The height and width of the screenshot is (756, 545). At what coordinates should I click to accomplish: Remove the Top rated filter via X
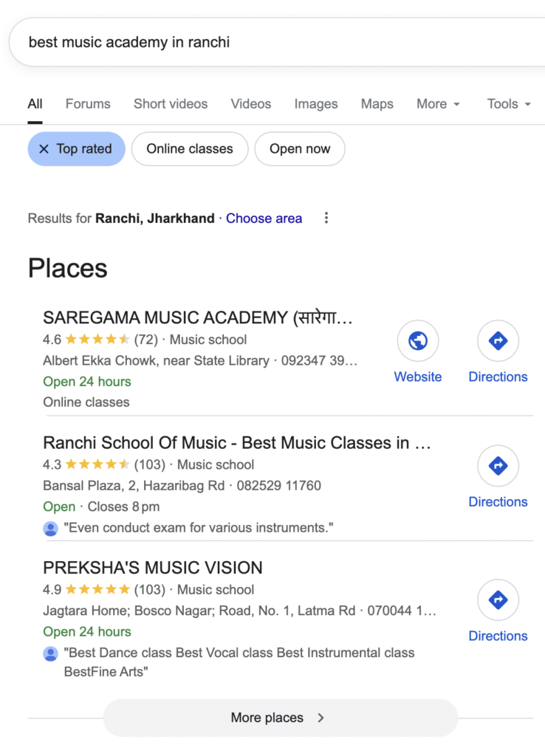[x=44, y=149]
